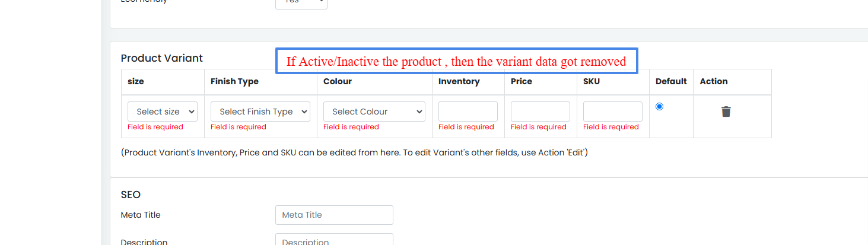Click the Price column header

coord(522,81)
